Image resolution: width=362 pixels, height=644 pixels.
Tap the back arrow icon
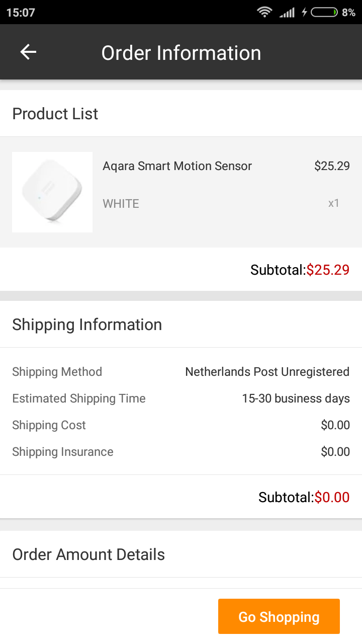coord(28,52)
